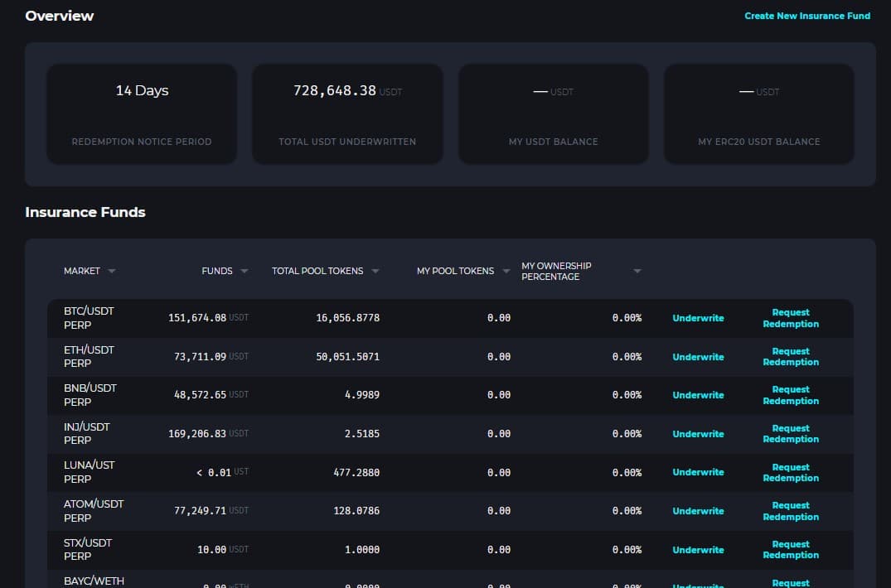
Task: Underwrite the BNB/USDT PERP fund
Action: 698,395
